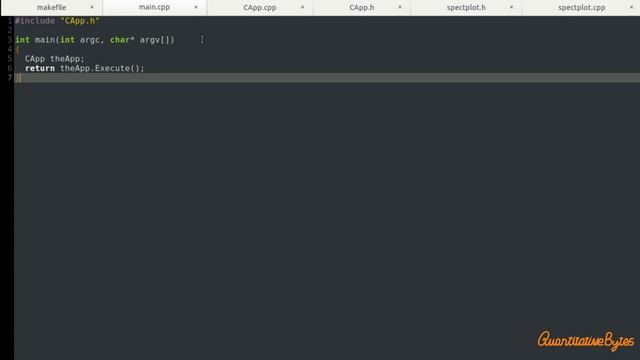Switch to the CApp.h tab

[362, 7]
